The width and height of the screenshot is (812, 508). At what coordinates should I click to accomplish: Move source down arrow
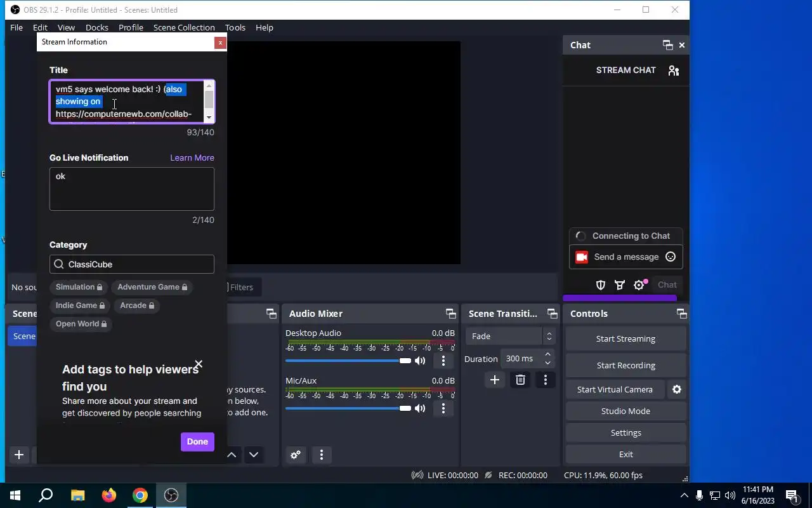[254, 455]
